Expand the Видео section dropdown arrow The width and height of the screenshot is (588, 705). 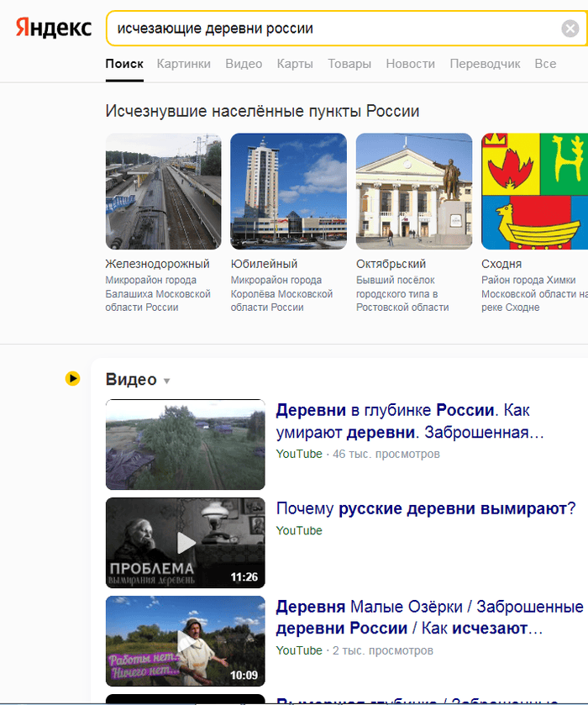click(167, 381)
